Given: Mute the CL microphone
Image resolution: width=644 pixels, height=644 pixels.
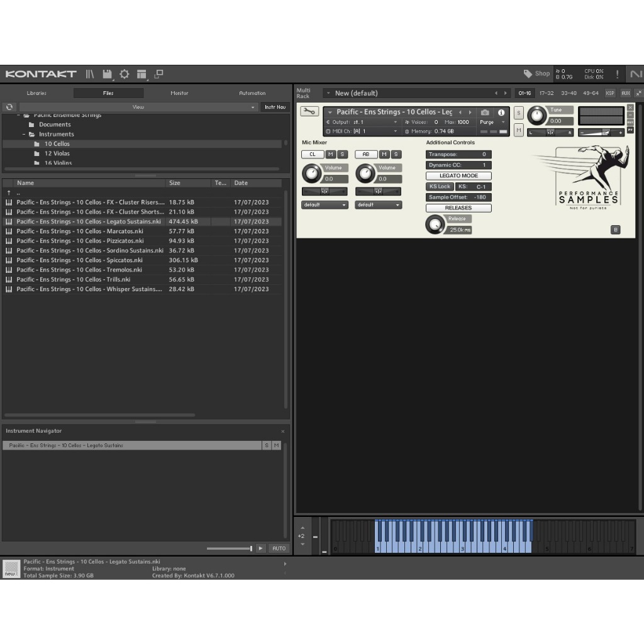Looking at the screenshot, I should [x=331, y=155].
